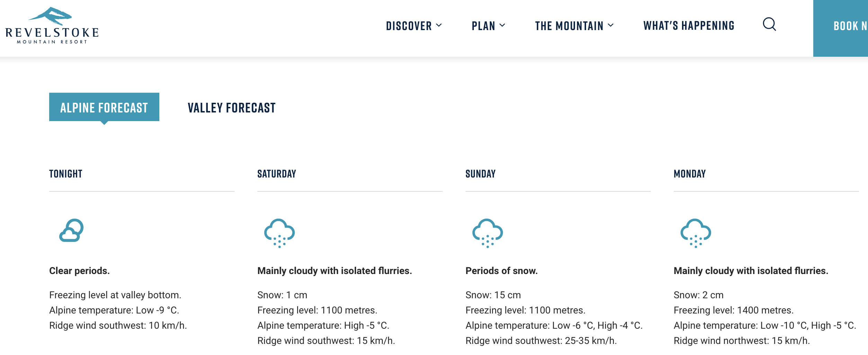
Task: Click the Sunday snow cloud icon
Action: [487, 233]
